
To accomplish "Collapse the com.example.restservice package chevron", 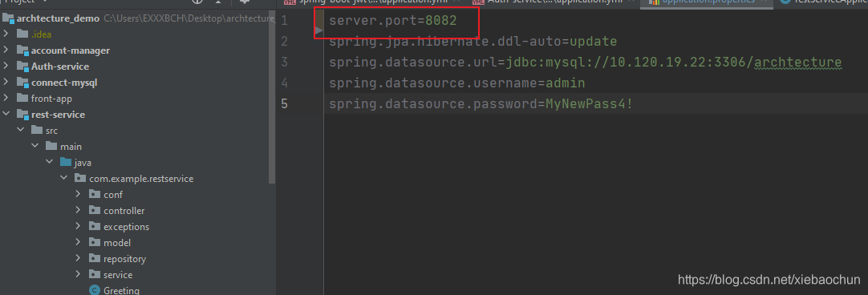I will (x=63, y=179).
